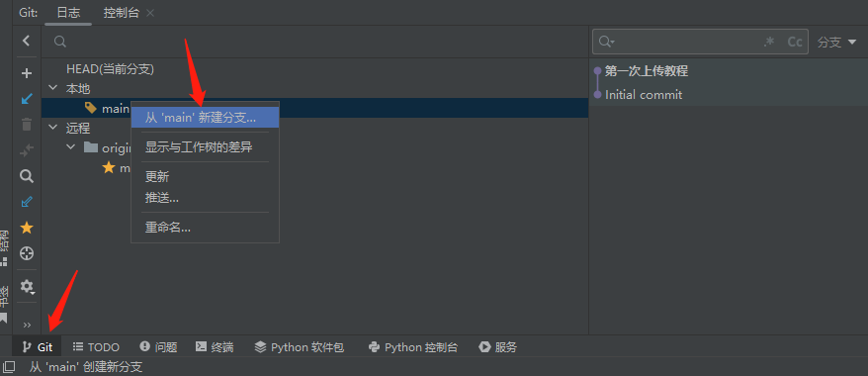Choose 更新 in the context menu

click(205, 177)
